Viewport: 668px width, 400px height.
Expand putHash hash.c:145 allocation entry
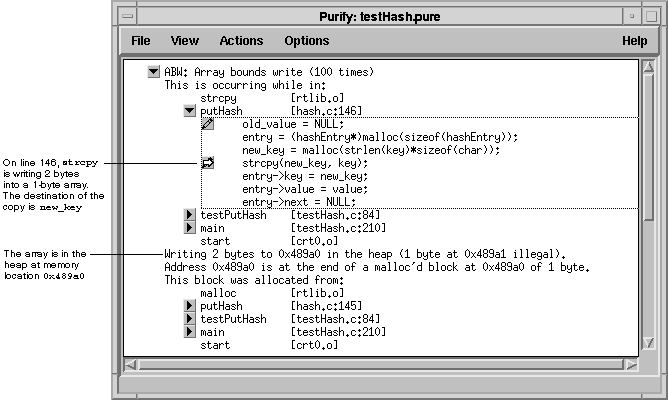coord(190,306)
